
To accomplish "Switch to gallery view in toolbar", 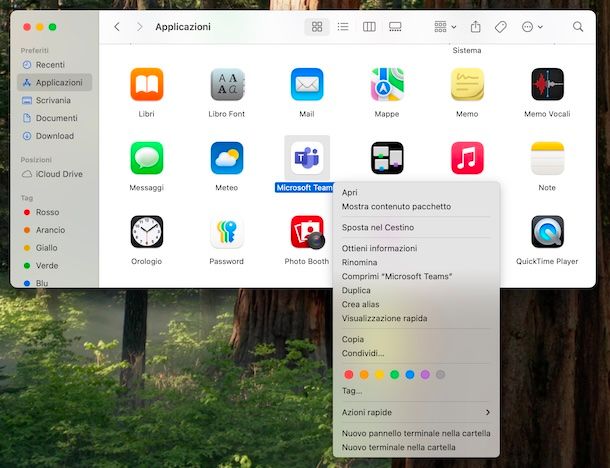I will click(x=395, y=26).
